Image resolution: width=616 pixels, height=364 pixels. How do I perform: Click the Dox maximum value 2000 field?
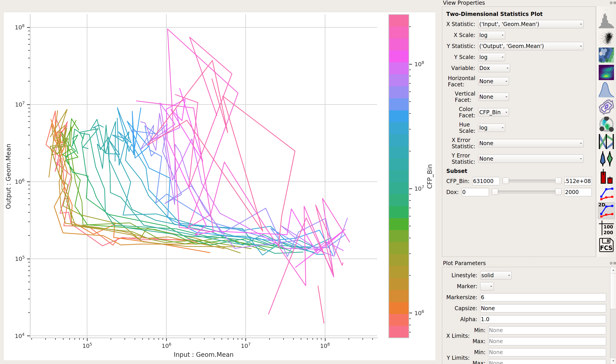578,192
